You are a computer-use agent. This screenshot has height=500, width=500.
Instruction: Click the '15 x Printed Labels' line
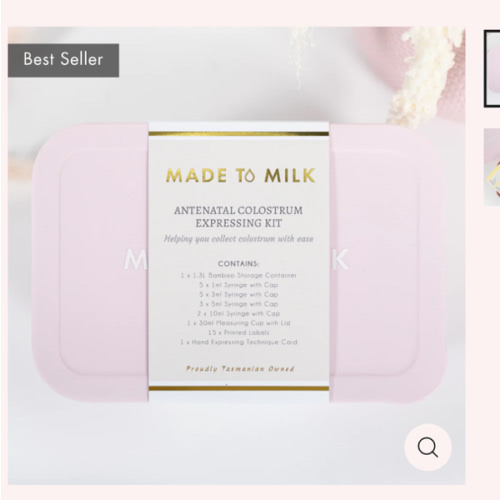(x=238, y=332)
